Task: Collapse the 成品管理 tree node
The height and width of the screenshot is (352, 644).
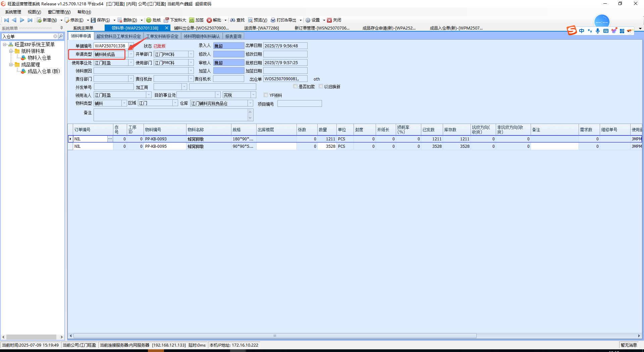Action: pos(11,64)
